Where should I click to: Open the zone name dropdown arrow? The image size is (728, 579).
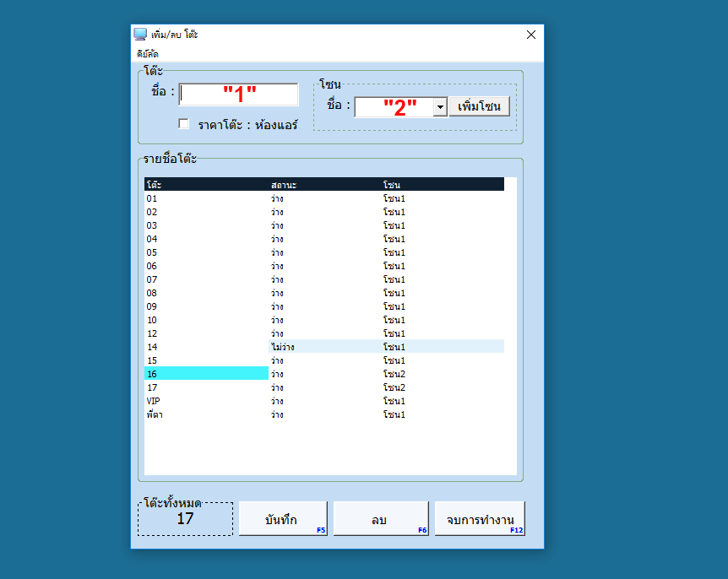point(440,107)
